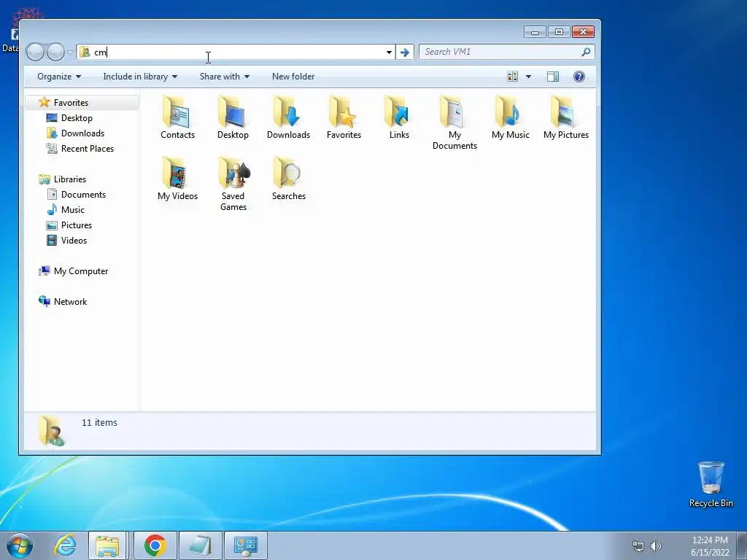The image size is (747, 560).
Task: Open the My Videos folder
Action: pyautogui.click(x=177, y=179)
